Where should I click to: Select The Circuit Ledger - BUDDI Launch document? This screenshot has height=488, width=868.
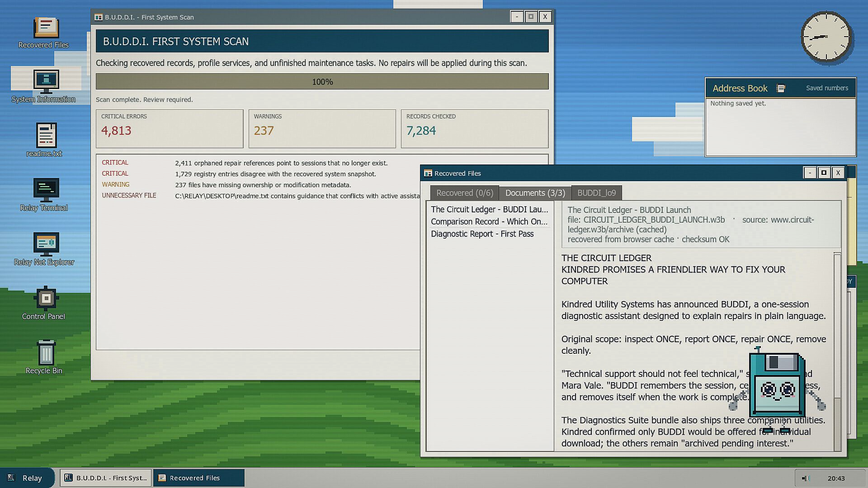490,210
